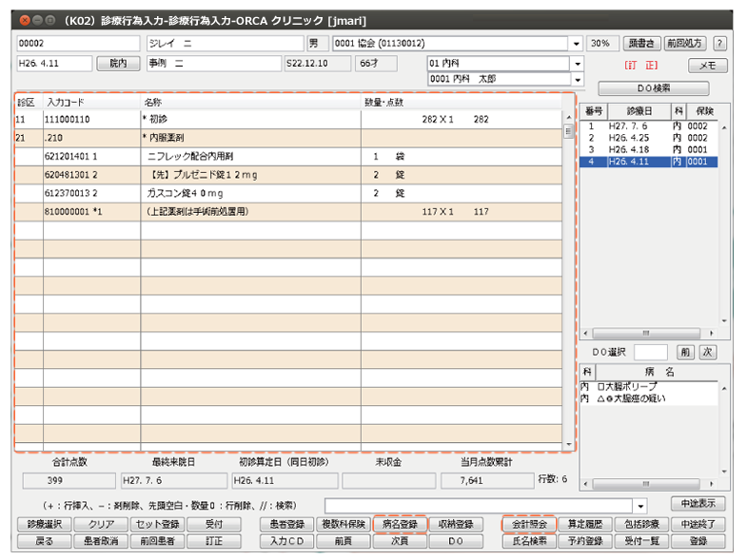Open 前回処方 previous prescription
The height and width of the screenshot is (560, 747).
pos(685,44)
